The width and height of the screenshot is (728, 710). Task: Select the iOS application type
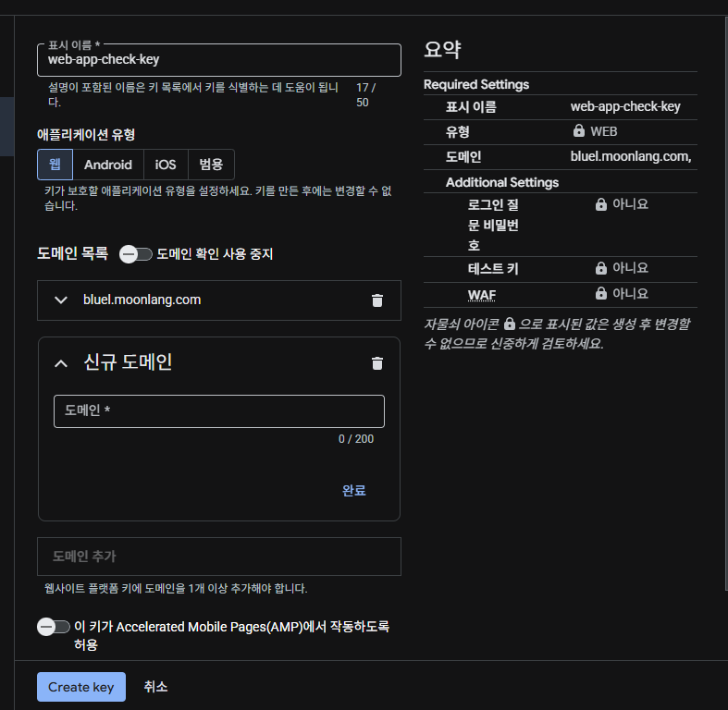click(166, 165)
